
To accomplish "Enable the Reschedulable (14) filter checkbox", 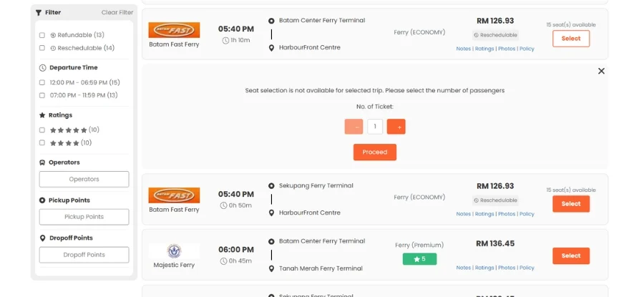I will (42, 48).
